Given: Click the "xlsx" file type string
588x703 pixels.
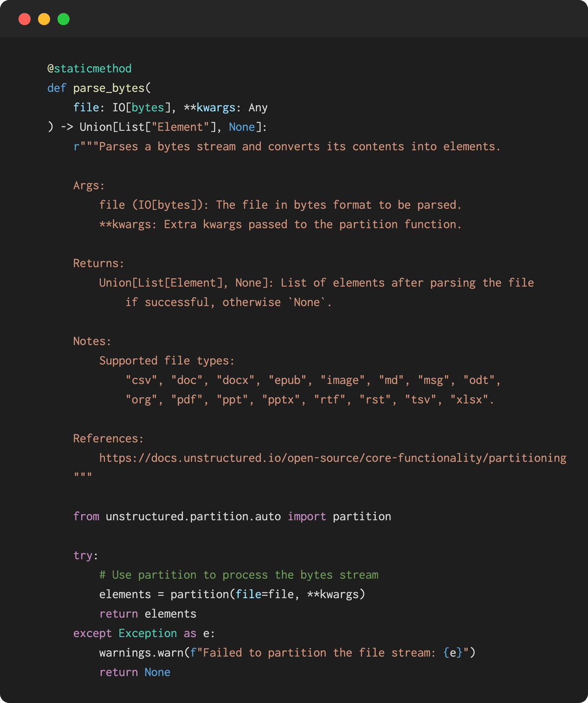Looking at the screenshot, I should (x=469, y=400).
